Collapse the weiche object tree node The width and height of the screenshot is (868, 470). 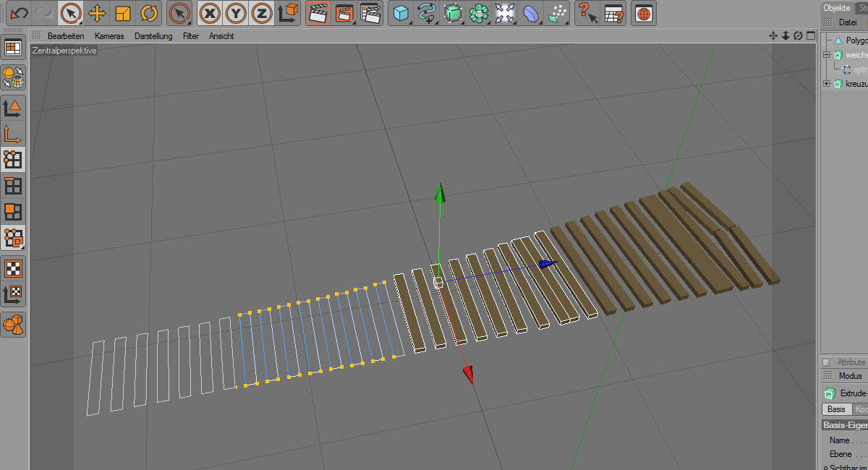point(827,55)
